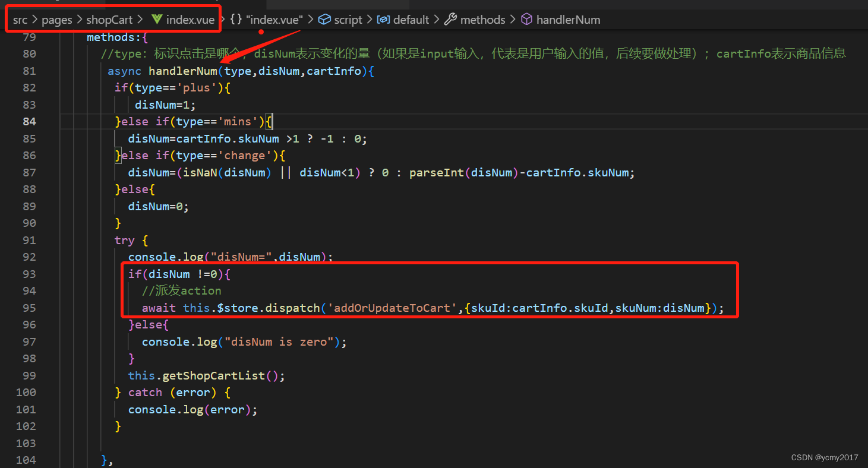Click 'dispatch' on line 95
The height and width of the screenshot is (468, 868).
[x=292, y=308]
